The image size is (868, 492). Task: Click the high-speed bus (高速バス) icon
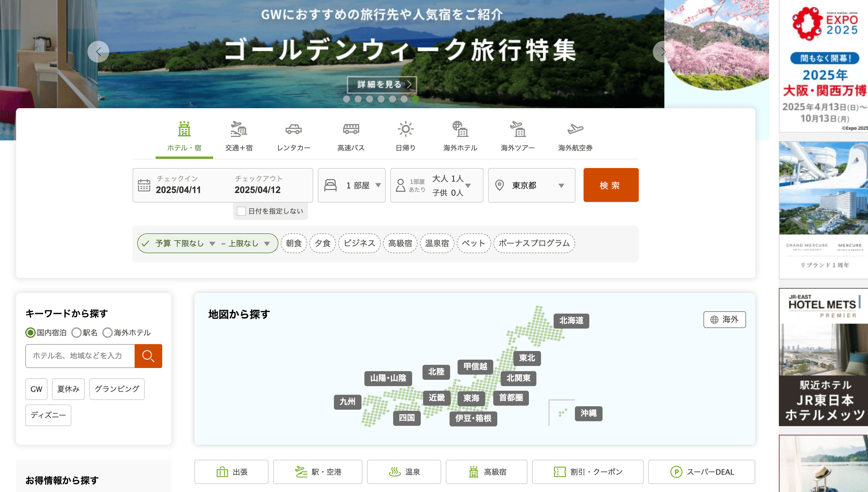[351, 129]
